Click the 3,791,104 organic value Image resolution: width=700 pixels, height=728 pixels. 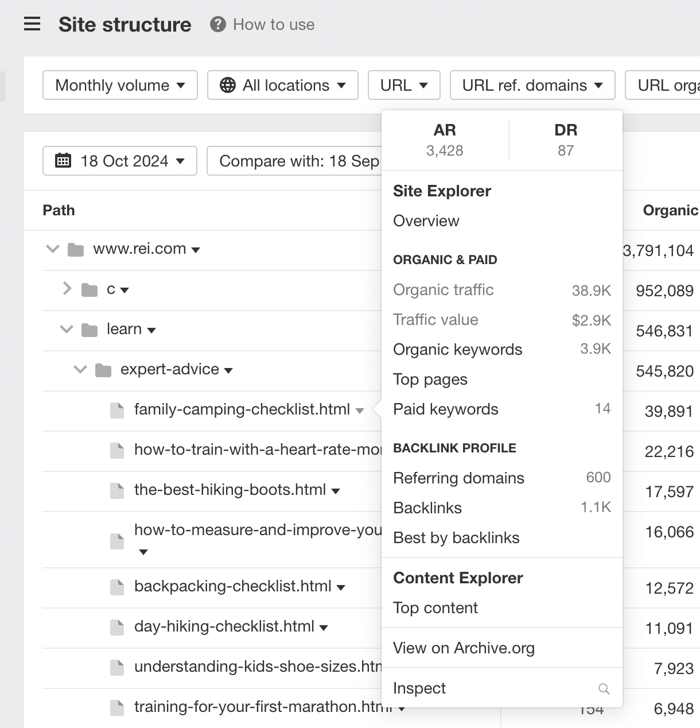[x=658, y=250]
